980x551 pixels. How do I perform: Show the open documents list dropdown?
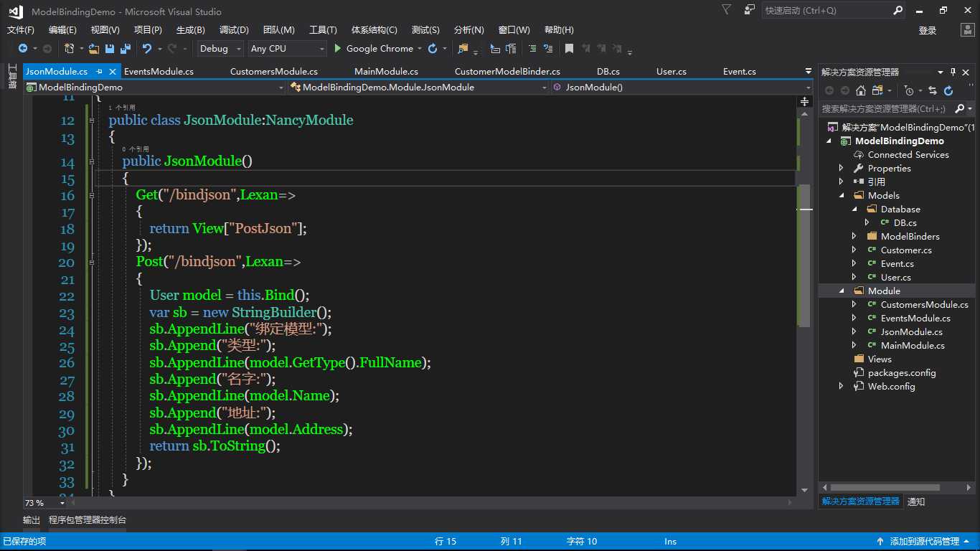click(809, 71)
